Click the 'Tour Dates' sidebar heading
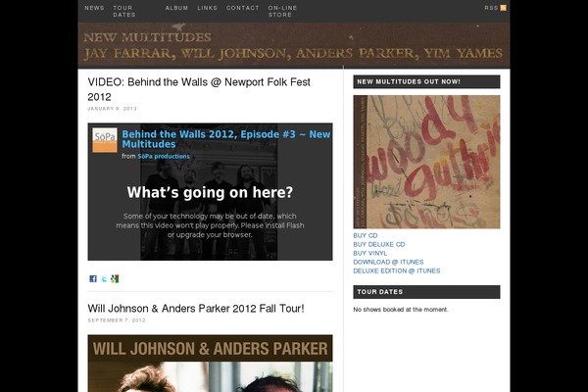This screenshot has width=588, height=392. coord(426,292)
